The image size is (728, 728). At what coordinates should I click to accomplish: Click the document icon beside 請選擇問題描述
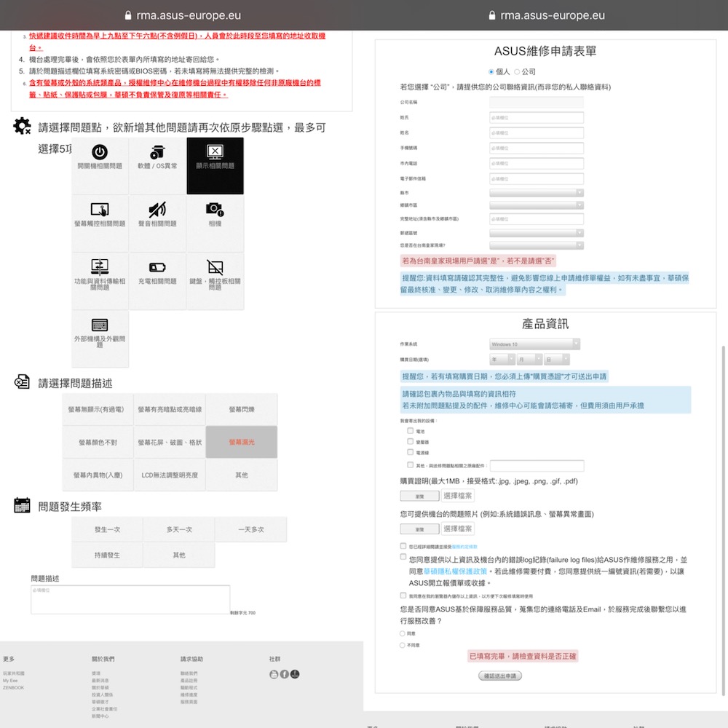click(22, 381)
